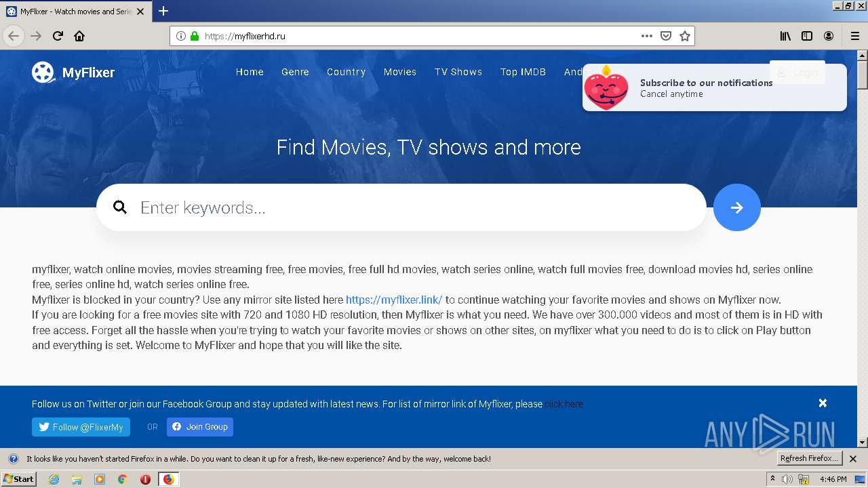Viewport: 868px width, 488px height.
Task: Open the Genre nav menu
Action: coord(295,72)
